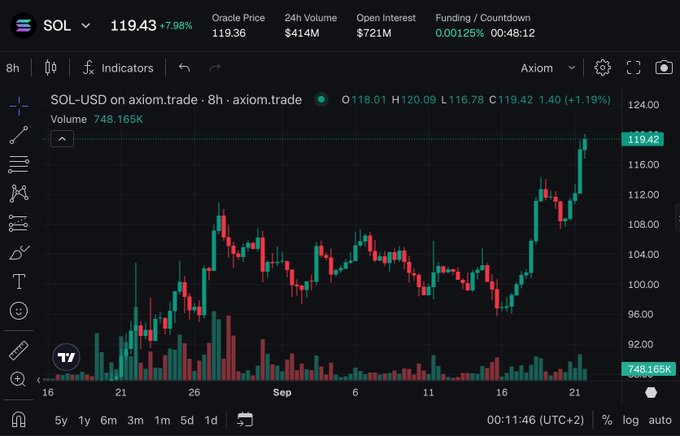Click the Volume 748.165K indicator legend

click(x=97, y=119)
